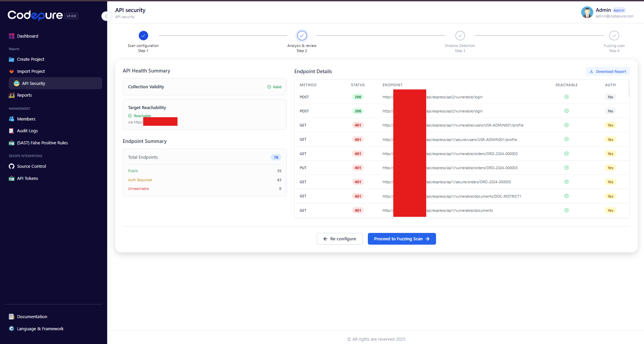This screenshot has height=344, width=644.
Task: Click the API Security sidebar icon
Action: [x=16, y=83]
